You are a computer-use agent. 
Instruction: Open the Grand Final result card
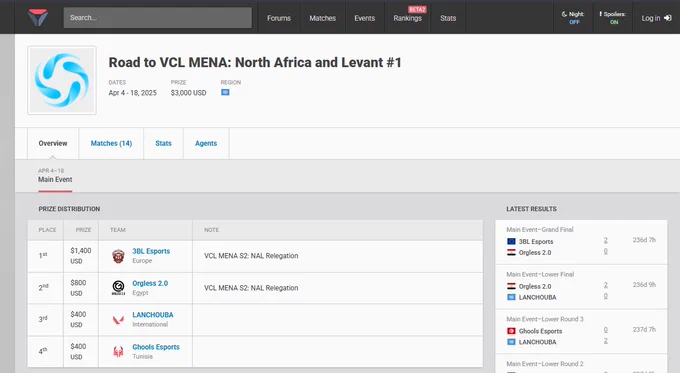point(581,242)
